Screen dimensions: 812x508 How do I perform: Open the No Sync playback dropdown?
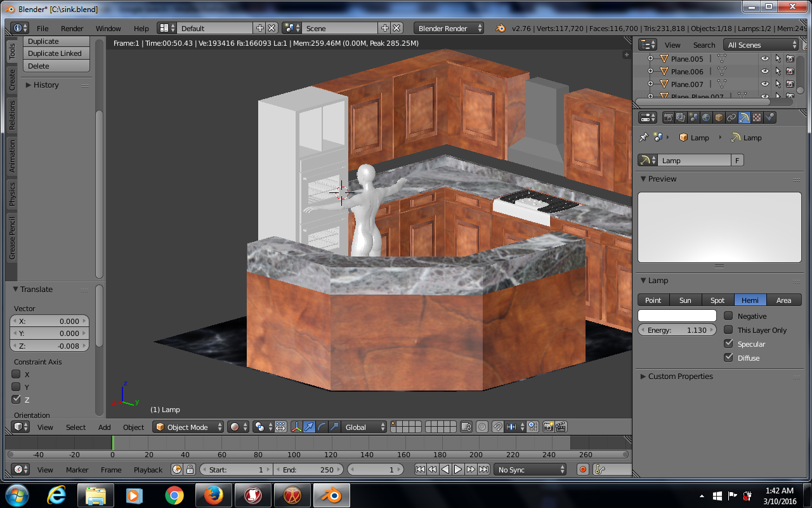(x=530, y=469)
